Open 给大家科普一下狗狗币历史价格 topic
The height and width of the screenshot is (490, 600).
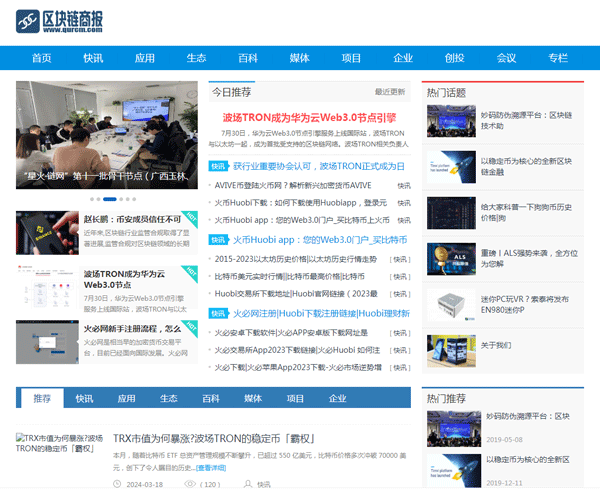coord(527,212)
